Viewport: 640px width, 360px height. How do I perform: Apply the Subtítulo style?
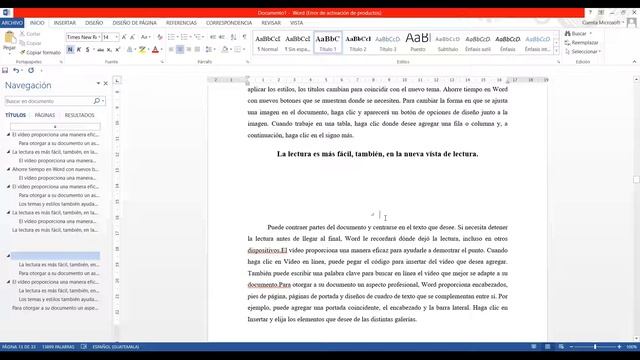tap(448, 42)
